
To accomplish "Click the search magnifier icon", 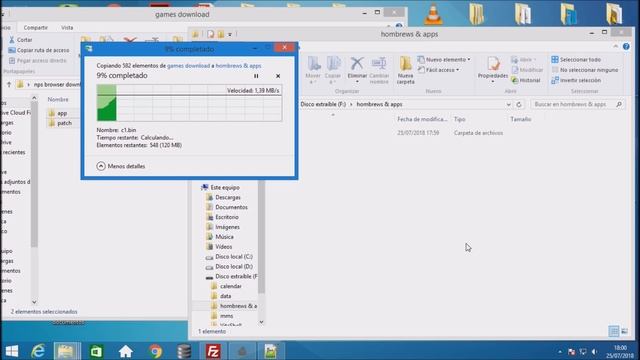I will point(619,104).
